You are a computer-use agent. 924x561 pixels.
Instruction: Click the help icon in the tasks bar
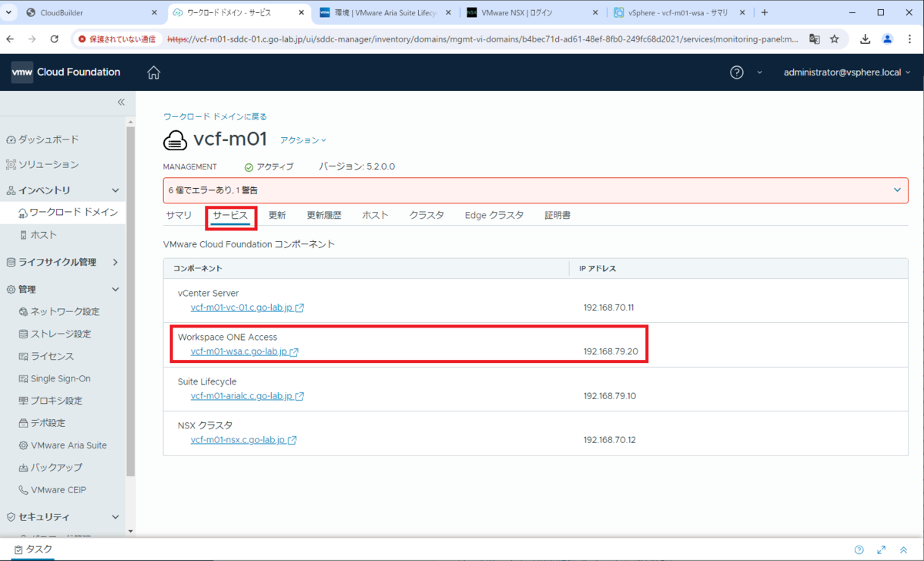(x=859, y=549)
